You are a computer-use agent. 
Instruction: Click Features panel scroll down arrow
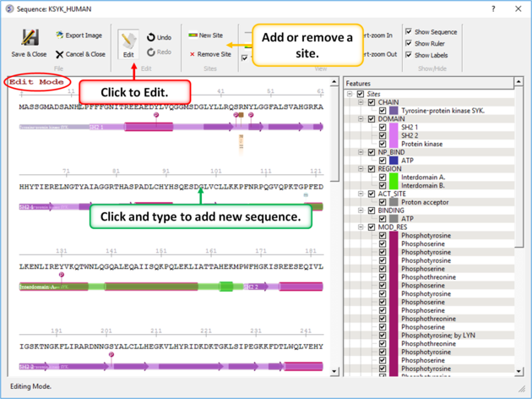[x=518, y=371]
